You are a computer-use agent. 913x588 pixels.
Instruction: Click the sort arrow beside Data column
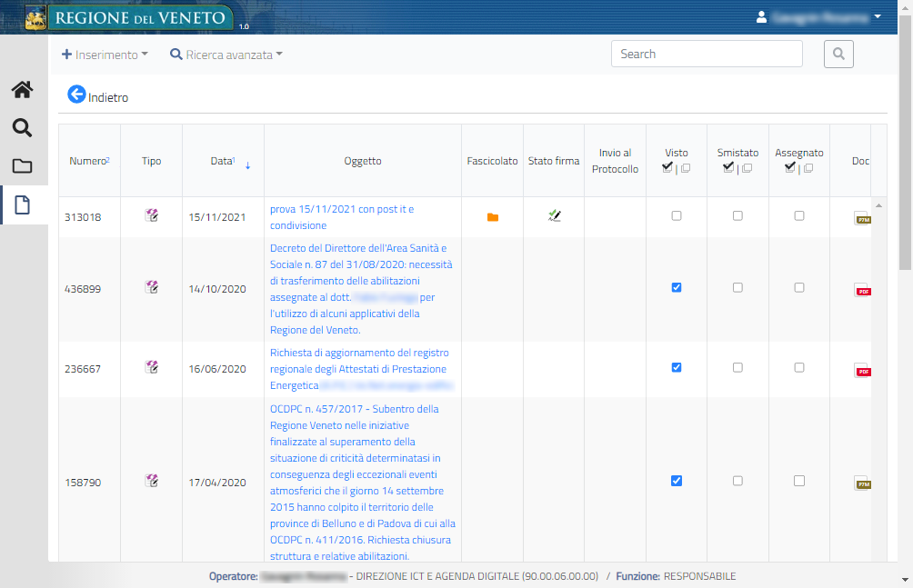pos(247,165)
